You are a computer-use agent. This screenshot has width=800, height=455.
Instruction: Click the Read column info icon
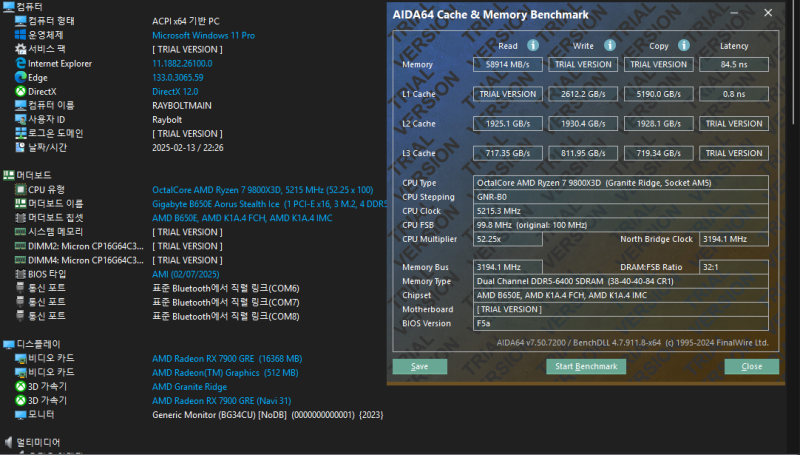click(533, 45)
